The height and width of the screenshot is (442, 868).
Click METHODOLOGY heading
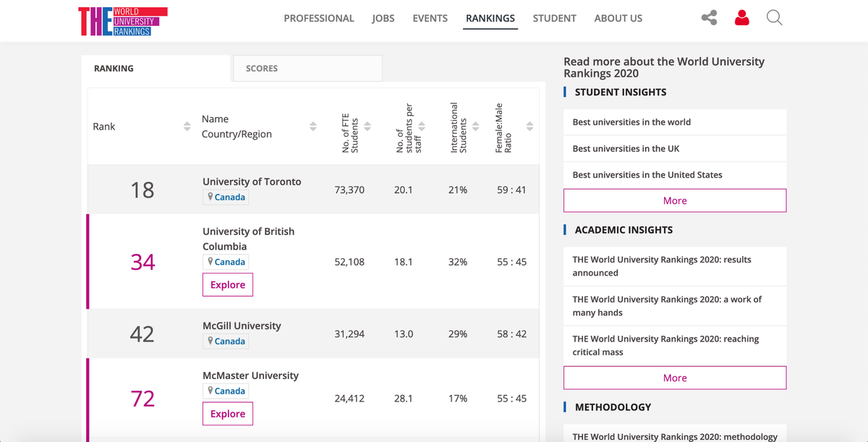pyautogui.click(x=613, y=407)
